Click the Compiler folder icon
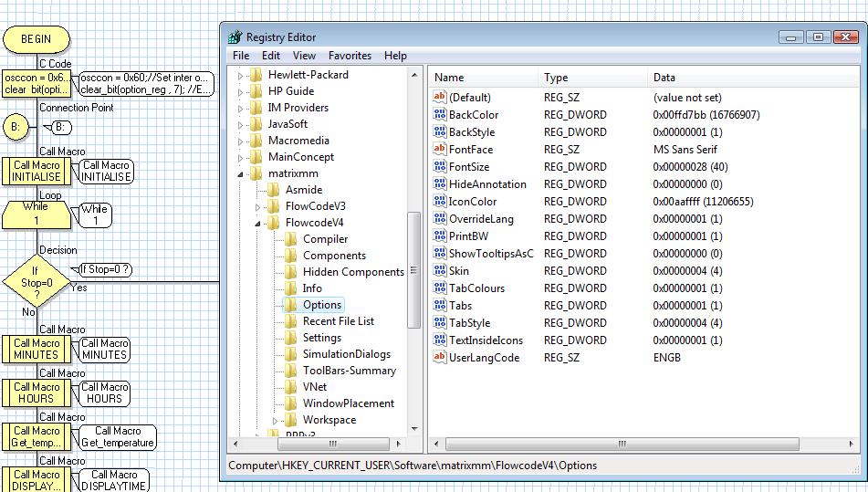868x492 pixels. pos(291,239)
